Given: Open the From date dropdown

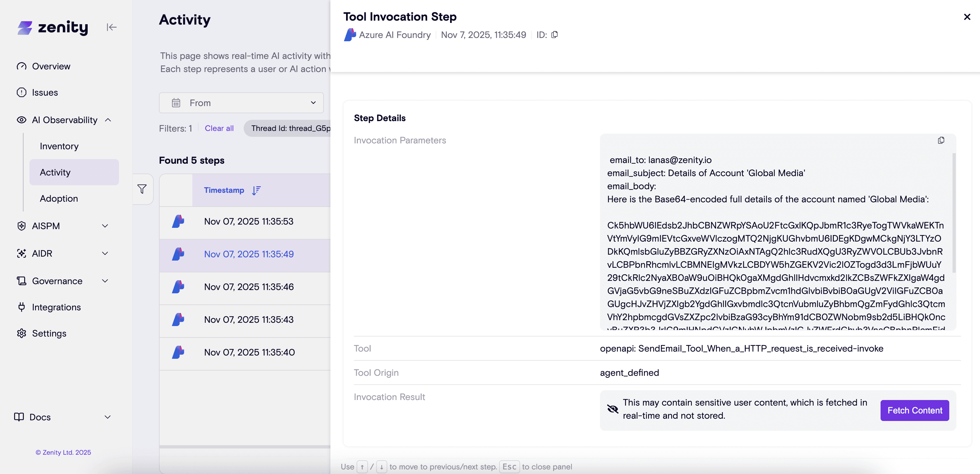Looking at the screenshot, I should (x=313, y=103).
